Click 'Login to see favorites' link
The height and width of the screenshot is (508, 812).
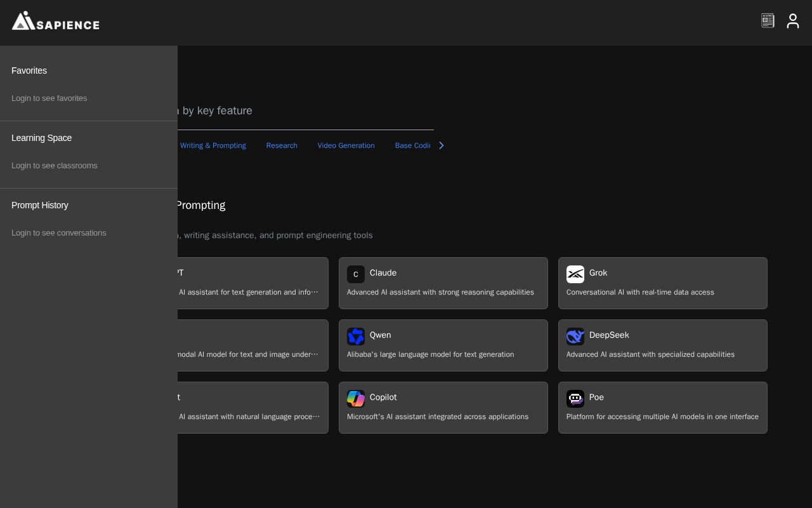[49, 98]
